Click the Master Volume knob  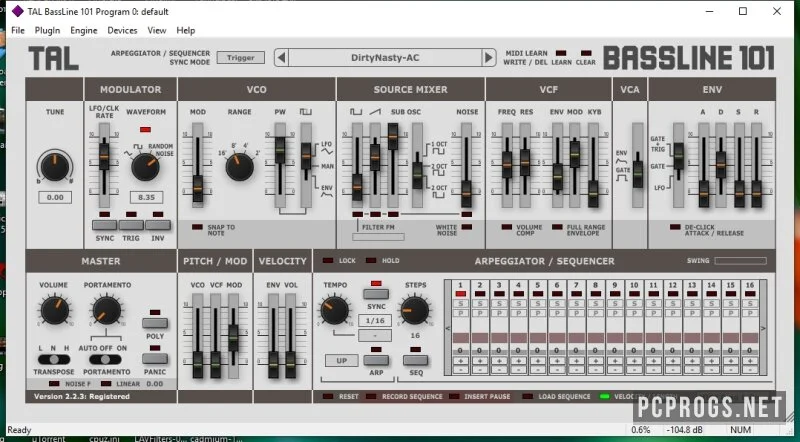pyautogui.click(x=55, y=310)
